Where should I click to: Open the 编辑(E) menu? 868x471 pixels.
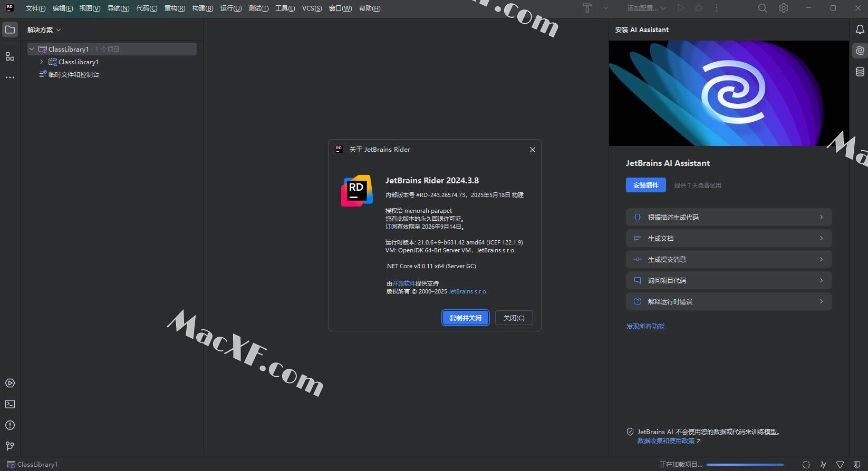[x=63, y=8]
